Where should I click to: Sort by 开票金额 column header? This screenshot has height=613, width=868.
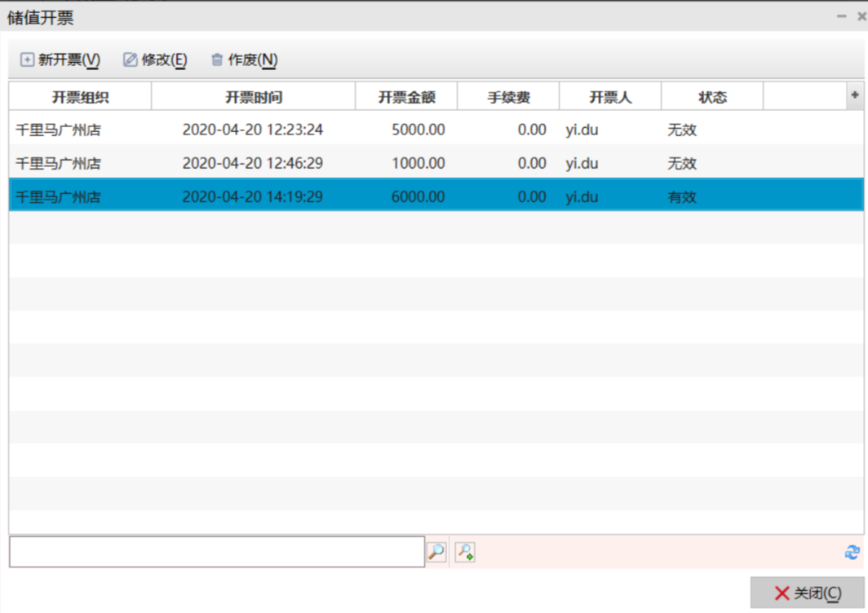coord(406,97)
